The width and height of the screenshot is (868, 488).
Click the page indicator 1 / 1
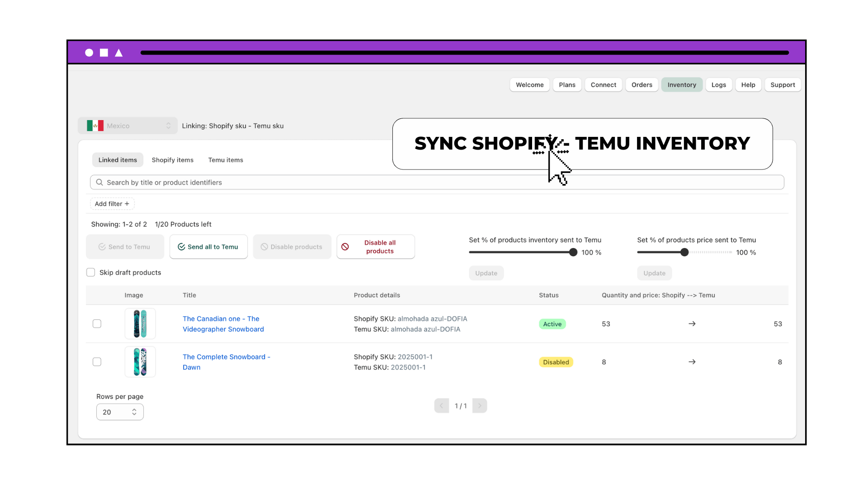point(461,406)
